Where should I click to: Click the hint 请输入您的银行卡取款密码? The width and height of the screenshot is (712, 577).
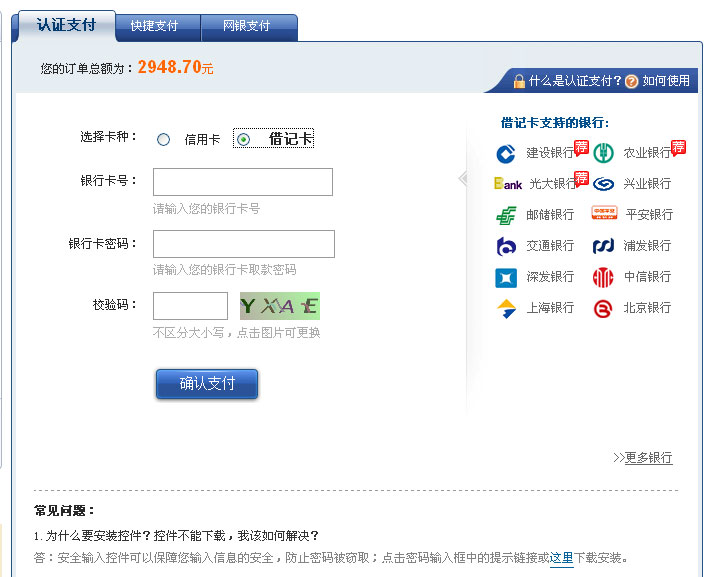[224, 270]
